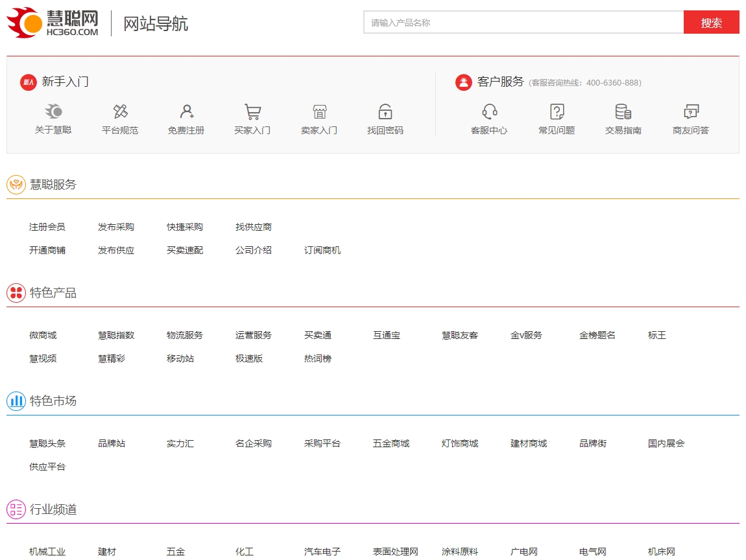Visit the 五金商城 link
The width and height of the screenshot is (746, 560).
(x=391, y=443)
